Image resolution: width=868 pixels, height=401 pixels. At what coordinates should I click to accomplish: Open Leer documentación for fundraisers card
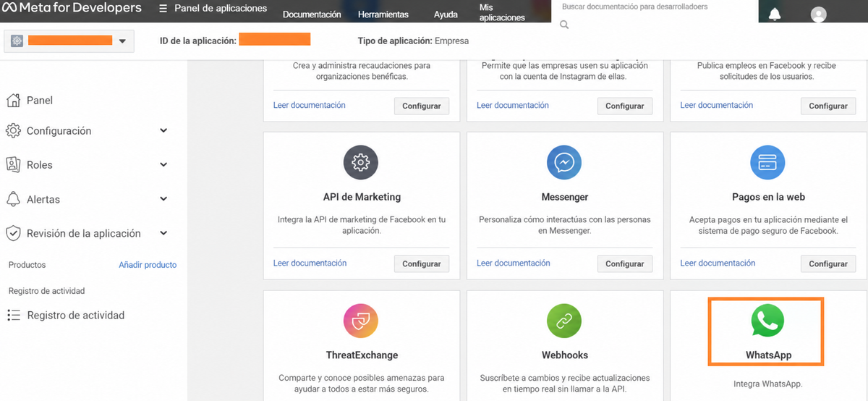coord(310,105)
